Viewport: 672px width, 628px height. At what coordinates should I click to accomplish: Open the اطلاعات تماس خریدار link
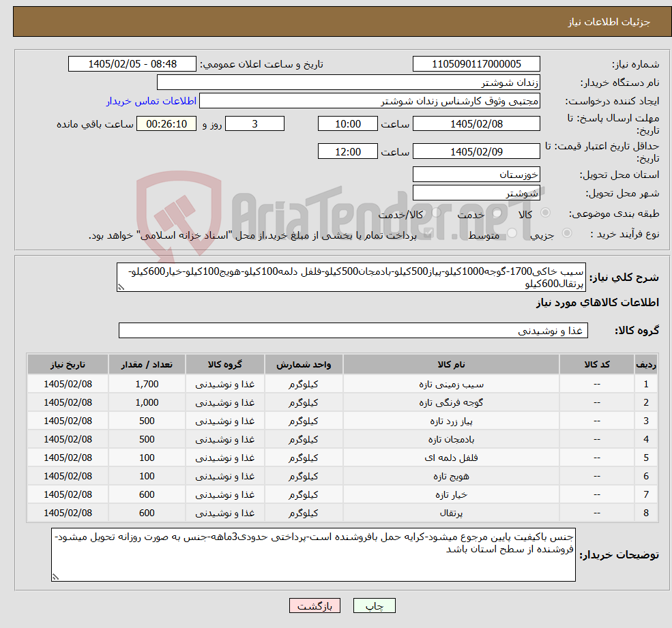(x=151, y=101)
